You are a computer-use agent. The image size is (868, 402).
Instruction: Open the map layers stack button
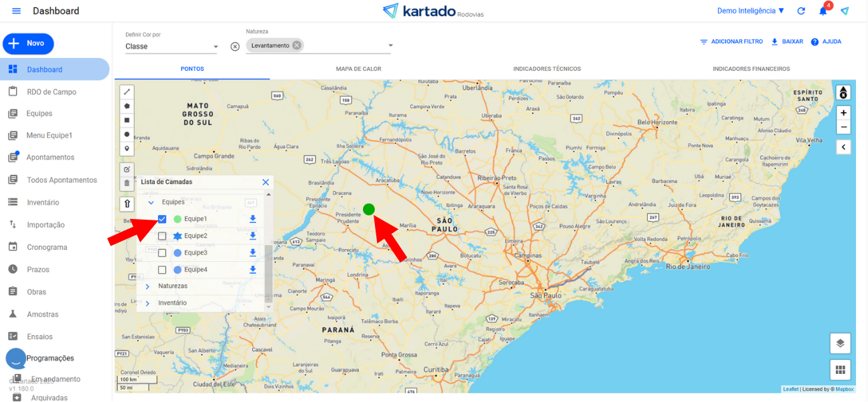840,343
